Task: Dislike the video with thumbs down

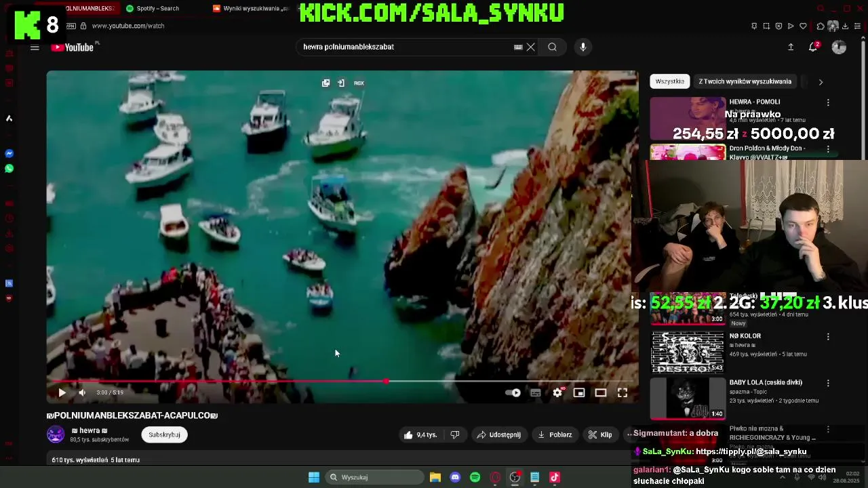Action: [x=455, y=434]
